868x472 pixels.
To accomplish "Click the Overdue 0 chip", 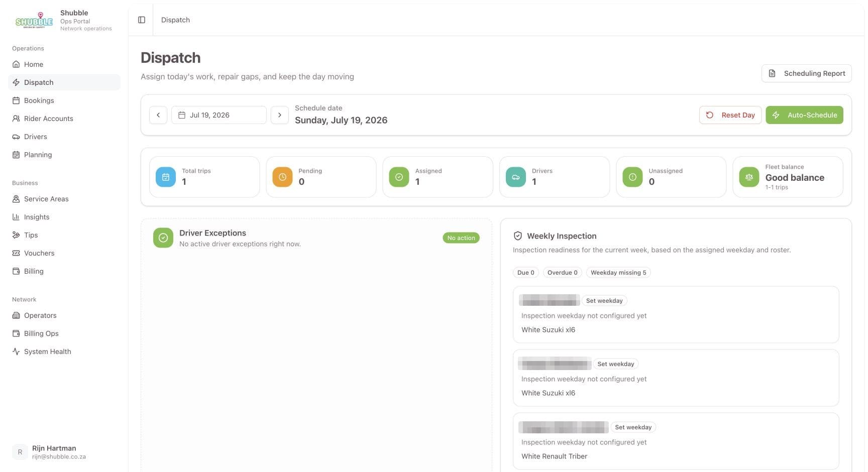I will pos(563,273).
